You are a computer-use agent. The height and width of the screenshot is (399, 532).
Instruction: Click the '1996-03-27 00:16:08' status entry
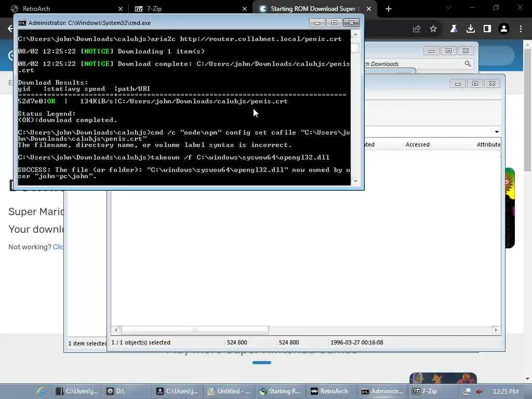pyautogui.click(x=356, y=342)
